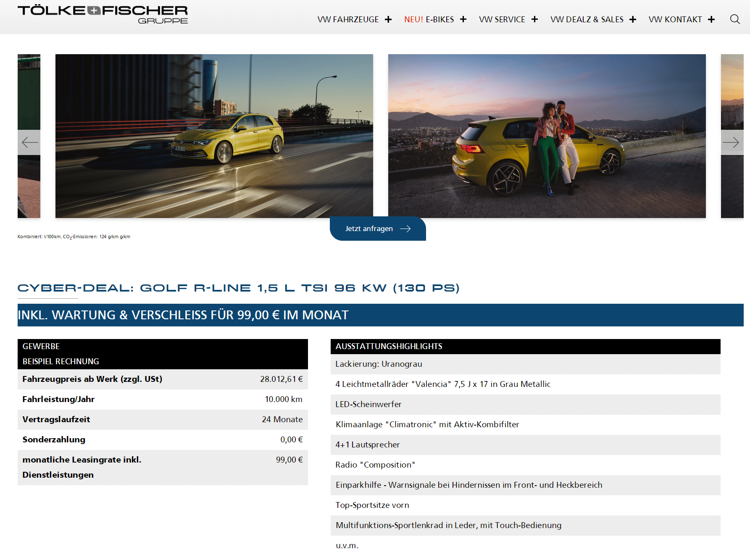Select the 10.000 km mileage value
Screen dimensions: 750x560
pyautogui.click(x=284, y=399)
